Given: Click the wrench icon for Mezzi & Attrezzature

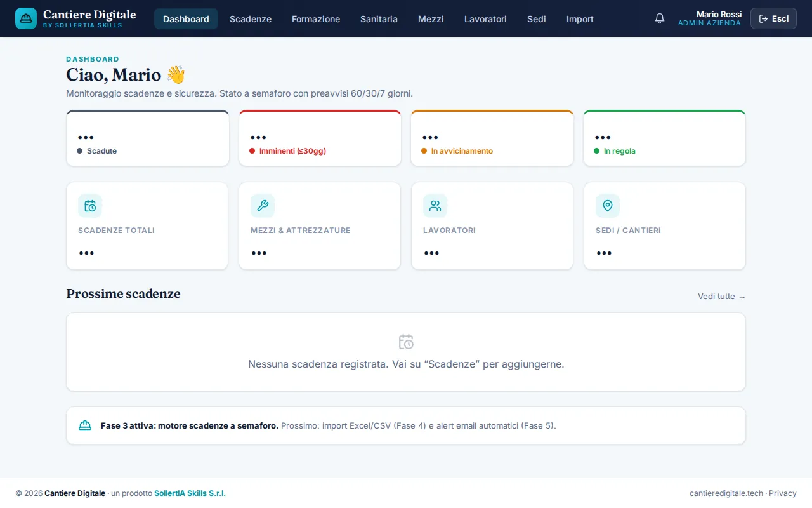Looking at the screenshot, I should pyautogui.click(x=263, y=206).
